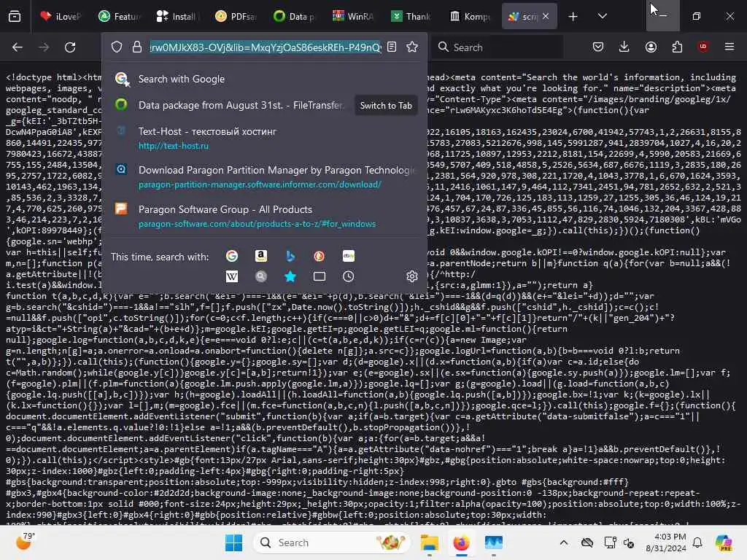Search only in Bookmarks with star

[x=290, y=276]
